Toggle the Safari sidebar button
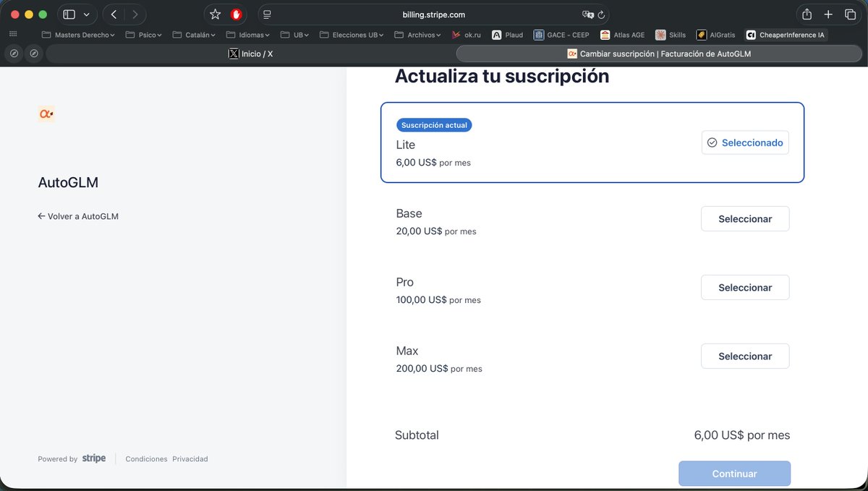Viewport: 868px width, 491px height. (69, 14)
